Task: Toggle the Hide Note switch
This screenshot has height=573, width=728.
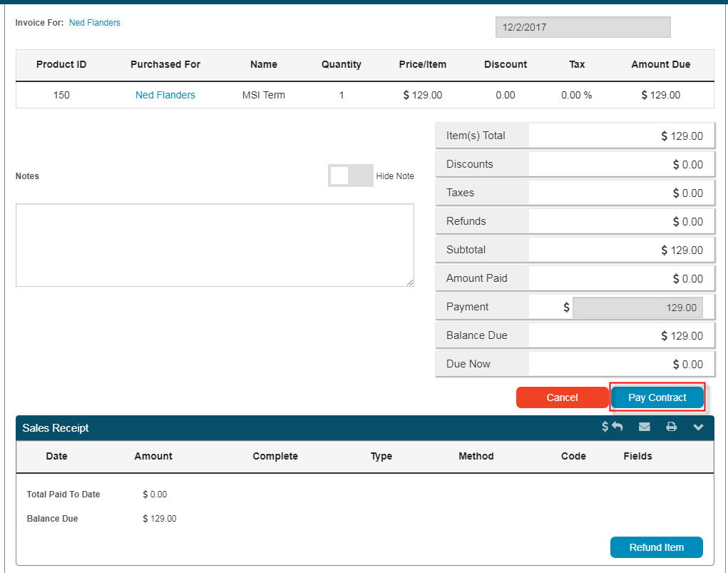Action: tap(350, 176)
